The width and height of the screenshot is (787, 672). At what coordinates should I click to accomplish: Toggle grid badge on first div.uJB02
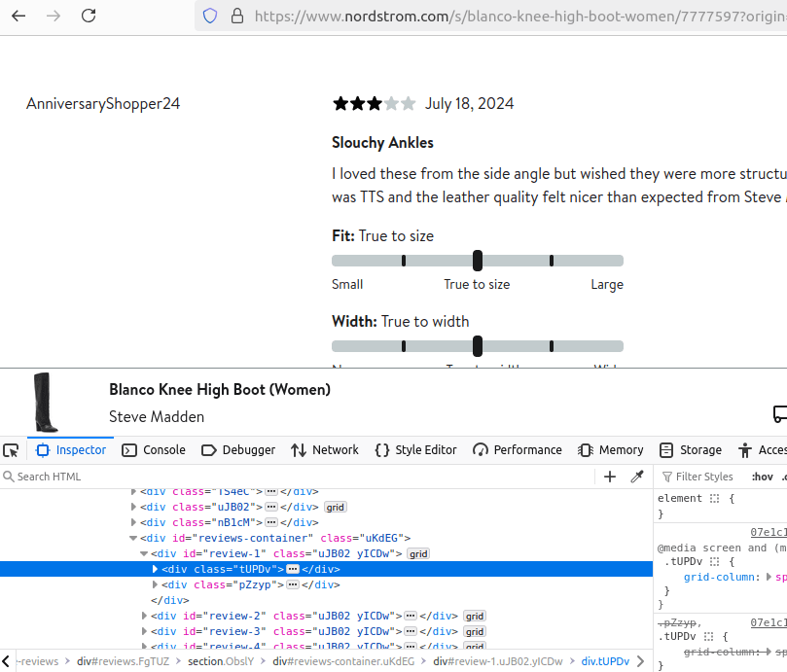point(336,508)
